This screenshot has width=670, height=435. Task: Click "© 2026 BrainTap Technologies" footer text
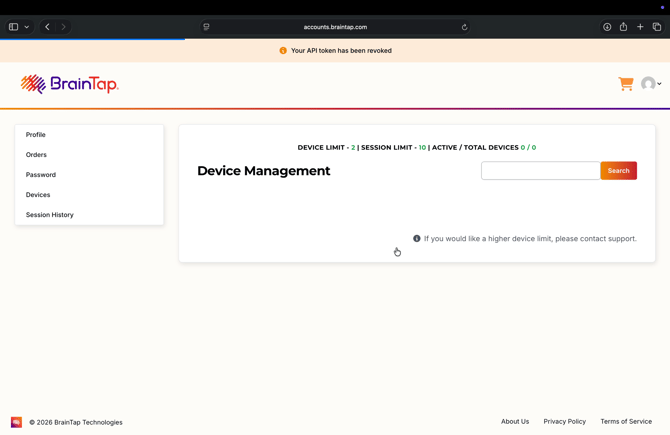(x=76, y=422)
